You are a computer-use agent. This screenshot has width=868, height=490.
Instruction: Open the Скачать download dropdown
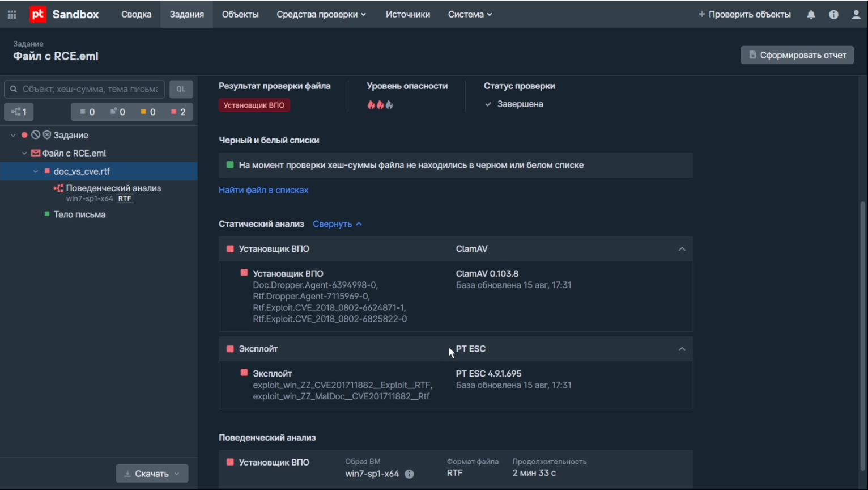[x=152, y=474]
